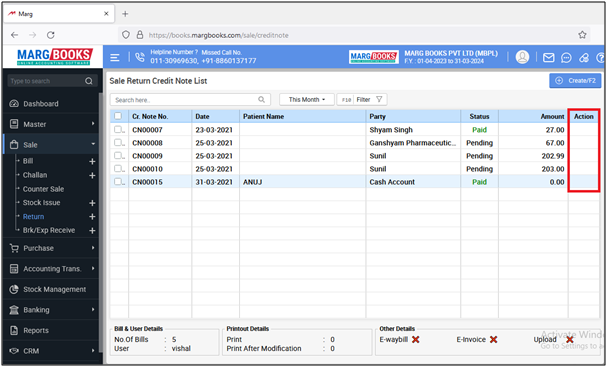
Task: Click the sidebar Type to search field
Action: pos(51,81)
